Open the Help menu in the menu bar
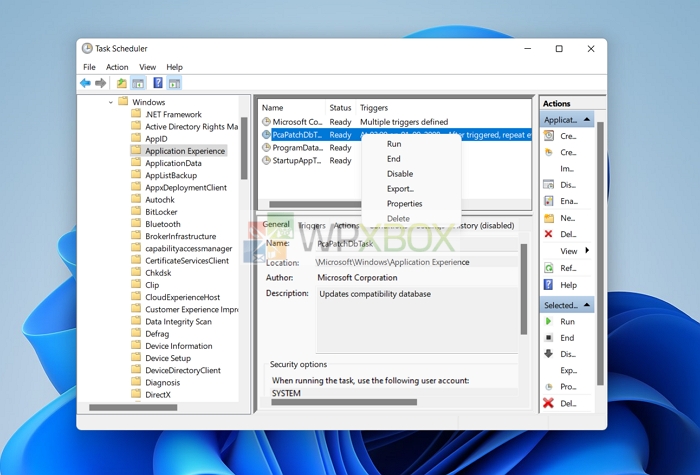 [x=175, y=67]
